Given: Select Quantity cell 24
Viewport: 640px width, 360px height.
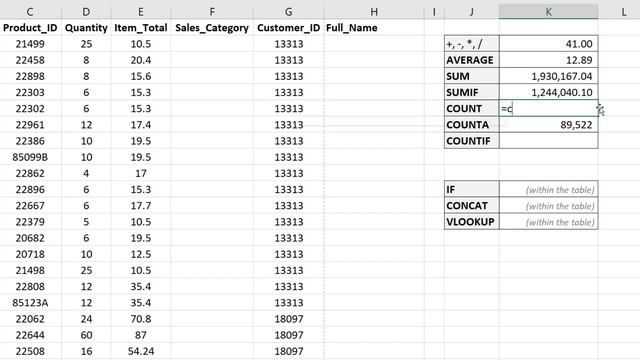Looking at the screenshot, I should pos(86,319).
